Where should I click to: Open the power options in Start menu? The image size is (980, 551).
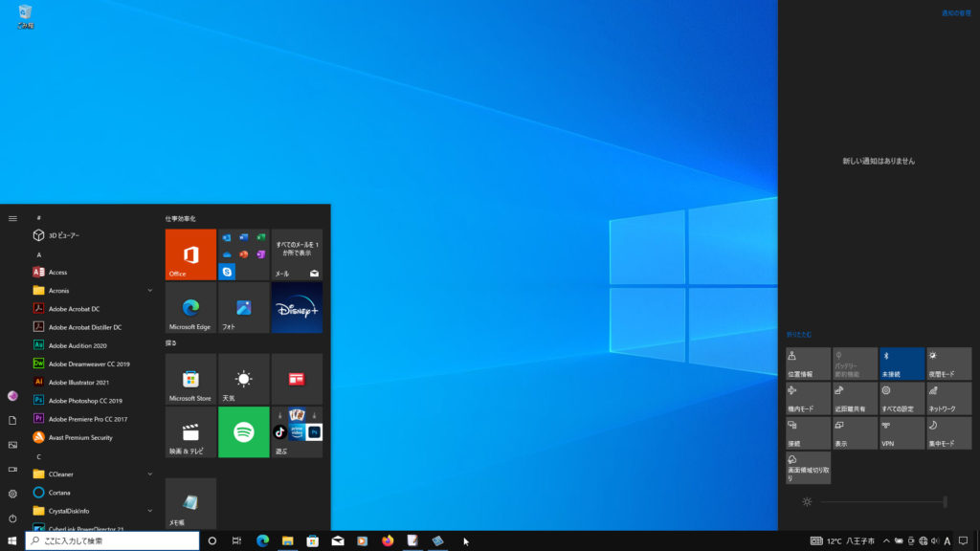(12, 518)
